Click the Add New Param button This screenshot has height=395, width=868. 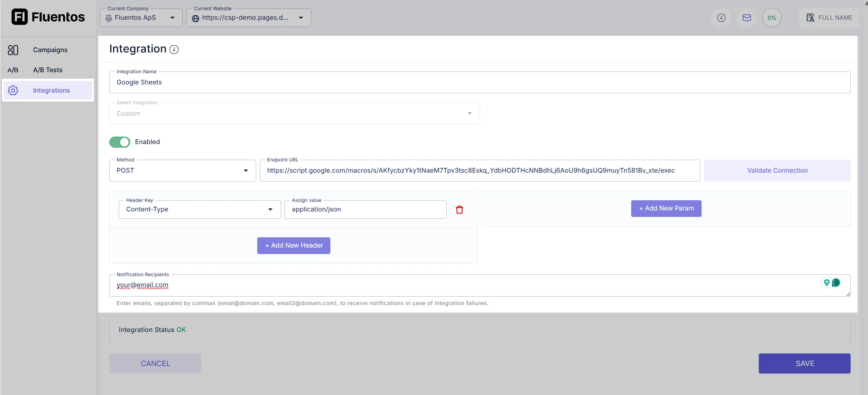(666, 208)
